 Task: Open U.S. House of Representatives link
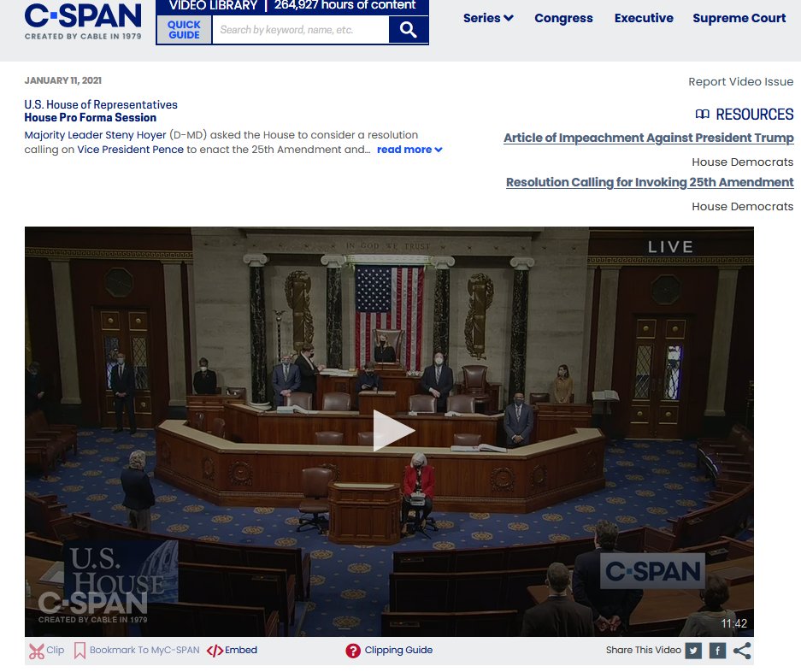coord(101,105)
